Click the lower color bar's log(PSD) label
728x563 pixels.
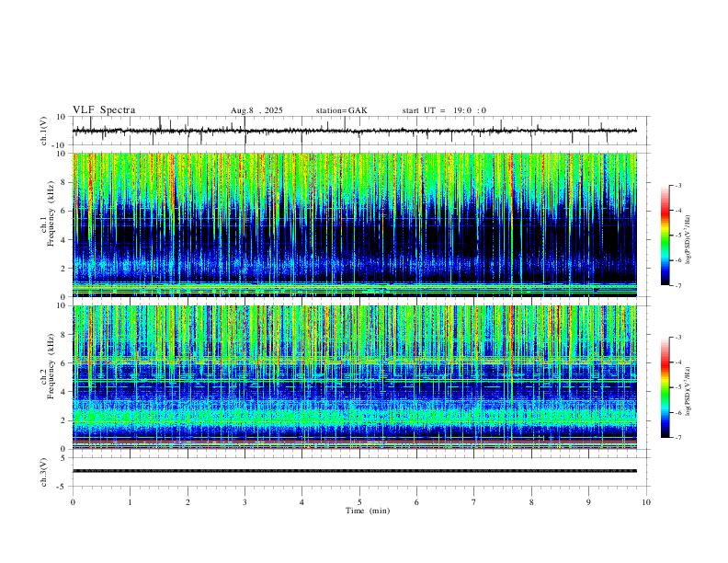(688, 392)
